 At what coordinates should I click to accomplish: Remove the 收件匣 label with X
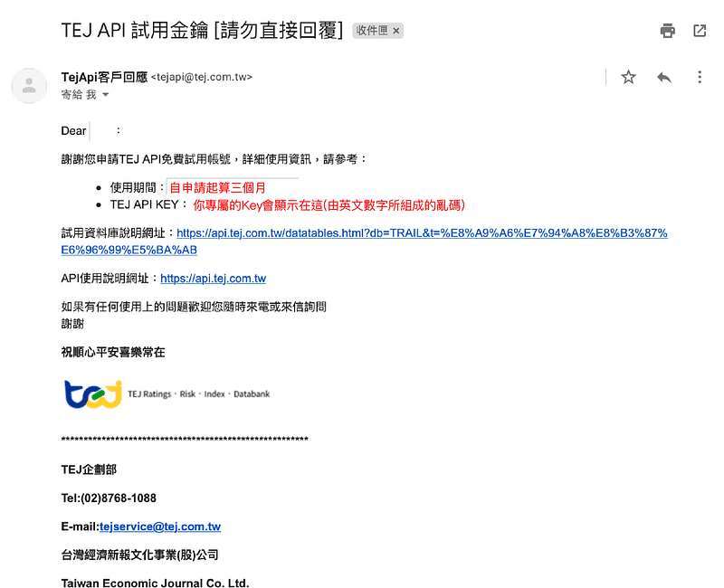click(396, 31)
